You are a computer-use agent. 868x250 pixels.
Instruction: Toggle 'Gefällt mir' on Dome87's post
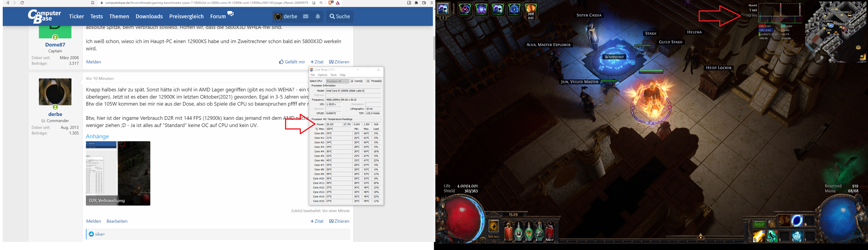(292, 62)
